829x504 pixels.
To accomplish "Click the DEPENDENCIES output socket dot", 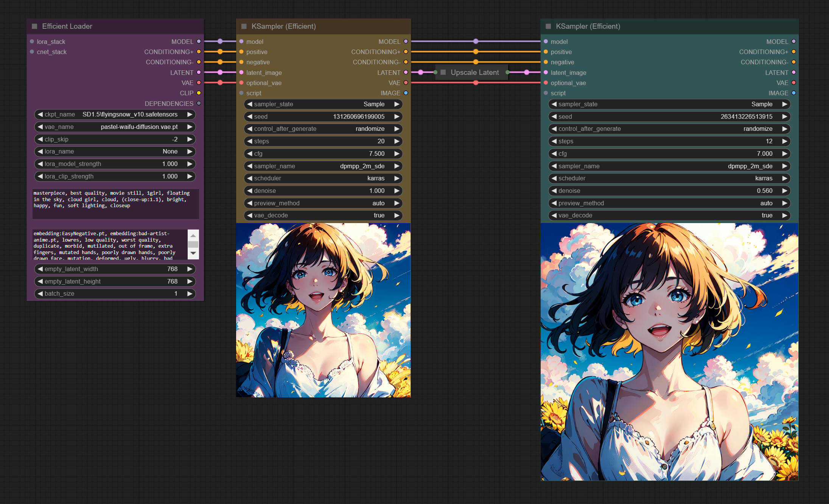I will coord(199,103).
